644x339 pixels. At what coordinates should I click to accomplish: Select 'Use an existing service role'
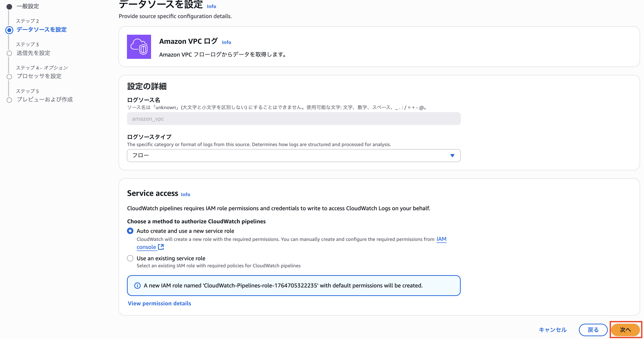130,258
